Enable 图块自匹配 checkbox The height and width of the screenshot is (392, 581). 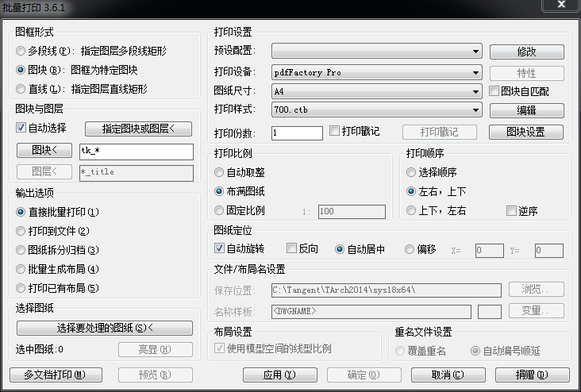(x=494, y=90)
